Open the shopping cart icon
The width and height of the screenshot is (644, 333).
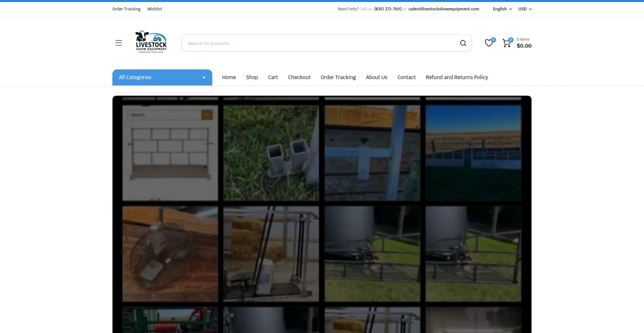coord(506,43)
